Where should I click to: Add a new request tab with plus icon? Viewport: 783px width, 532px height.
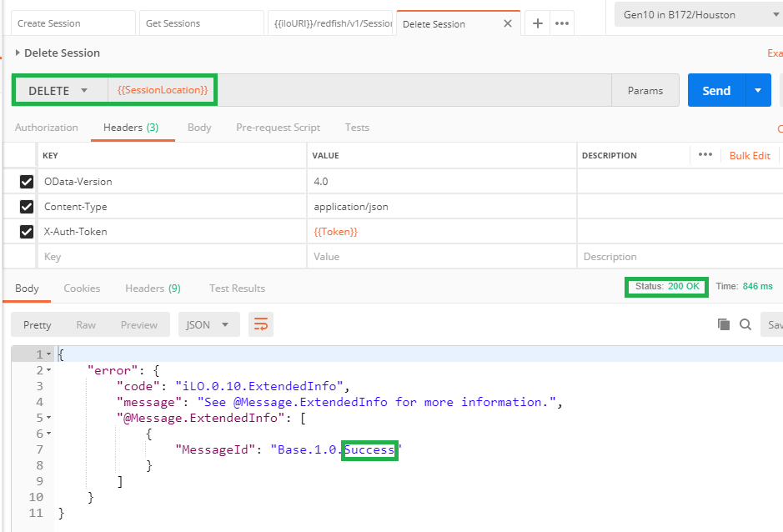pyautogui.click(x=538, y=23)
